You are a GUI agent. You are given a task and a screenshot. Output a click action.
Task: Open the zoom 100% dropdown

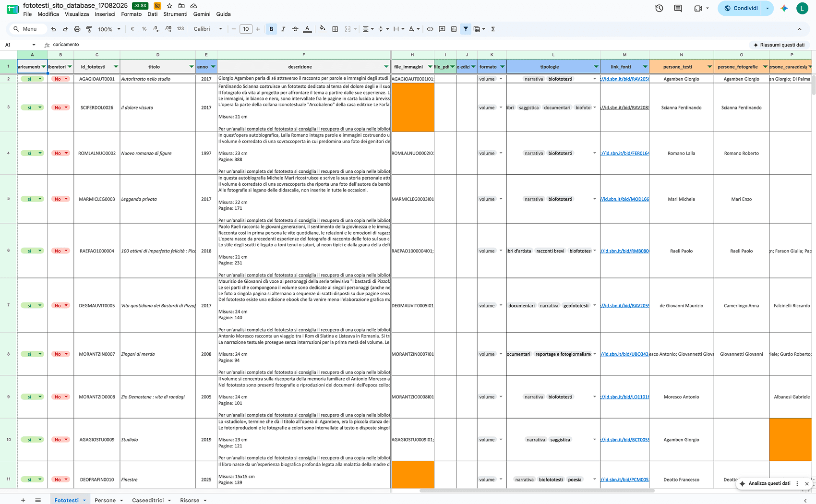point(108,29)
